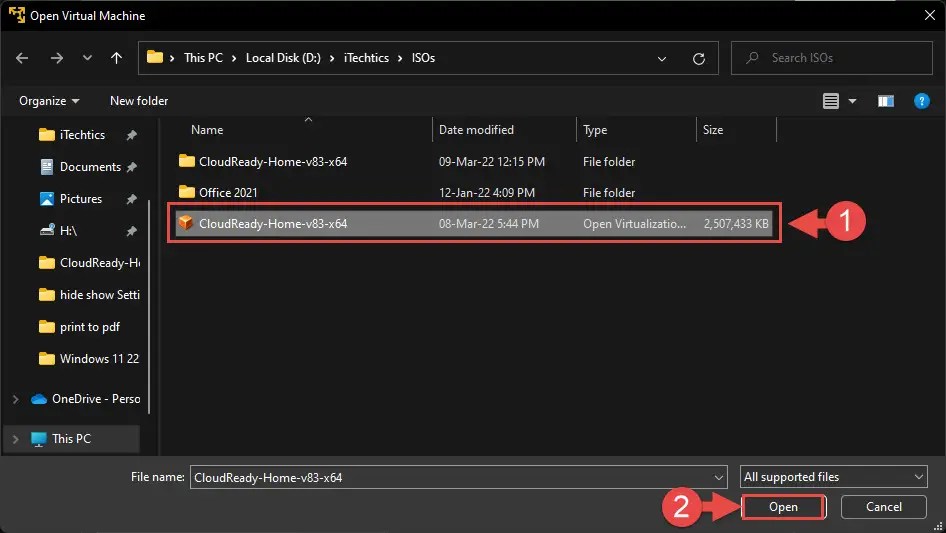The width and height of the screenshot is (946, 533).
Task: Select CloudReady-Home-v83-x64 folder icon
Action: pyautogui.click(x=186, y=161)
